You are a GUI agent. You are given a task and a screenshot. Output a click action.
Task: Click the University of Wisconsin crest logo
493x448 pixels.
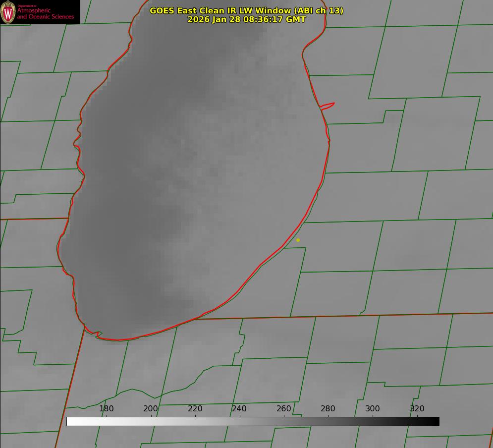pyautogui.click(x=8, y=12)
